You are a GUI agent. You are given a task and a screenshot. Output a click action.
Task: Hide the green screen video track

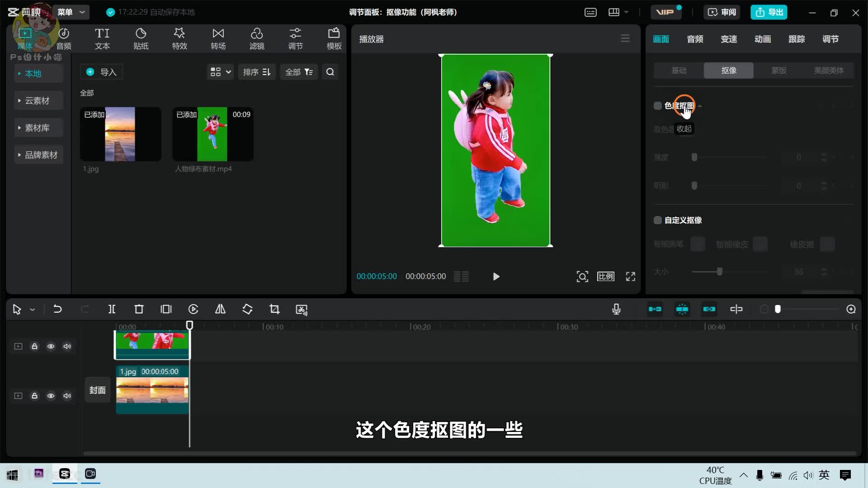(51, 346)
